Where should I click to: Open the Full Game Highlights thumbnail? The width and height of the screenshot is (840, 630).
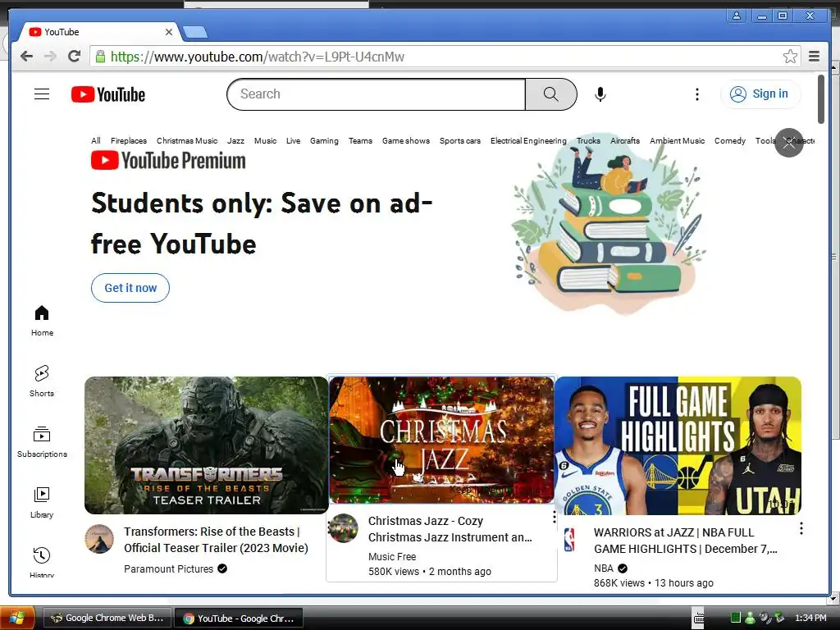pyautogui.click(x=678, y=445)
